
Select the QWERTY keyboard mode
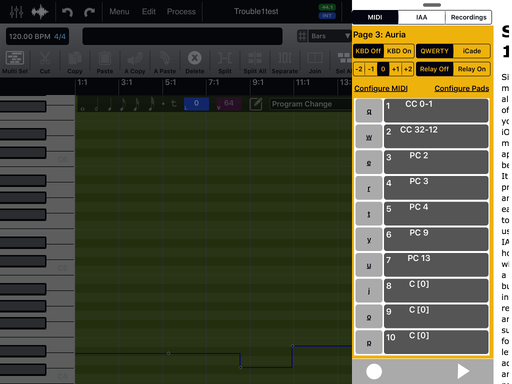coord(434,51)
